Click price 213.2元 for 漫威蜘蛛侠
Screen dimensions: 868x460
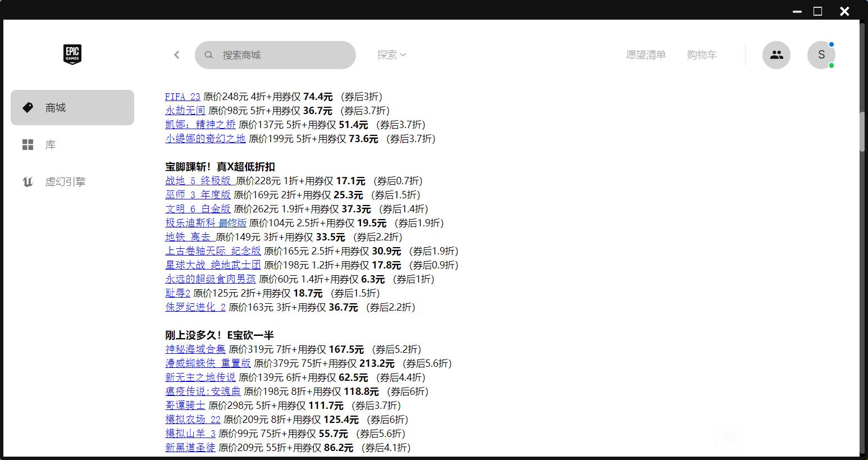tap(377, 363)
